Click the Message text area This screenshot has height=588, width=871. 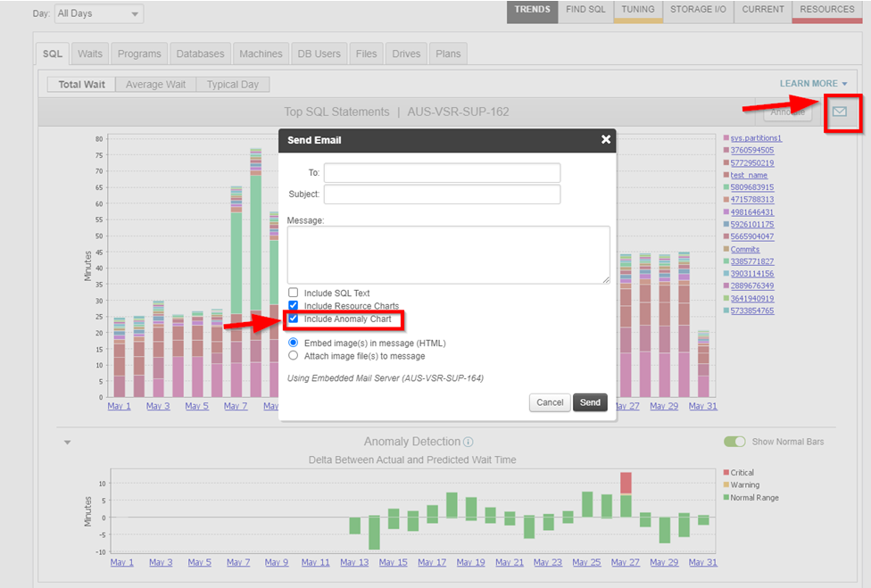[448, 255]
